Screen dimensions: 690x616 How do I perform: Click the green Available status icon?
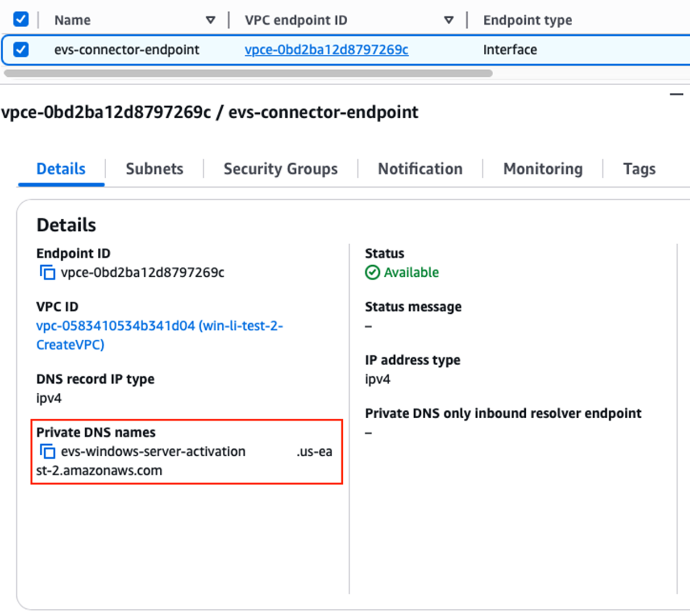(372, 272)
